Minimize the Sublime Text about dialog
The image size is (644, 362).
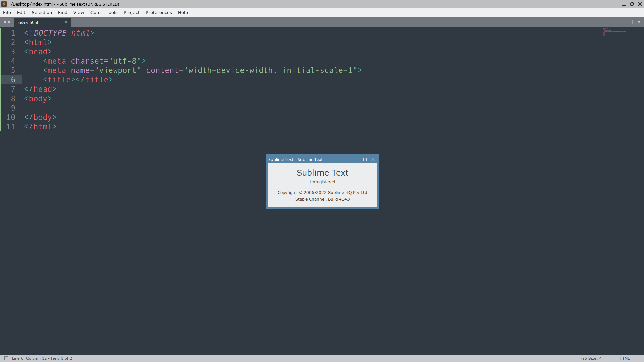click(357, 160)
